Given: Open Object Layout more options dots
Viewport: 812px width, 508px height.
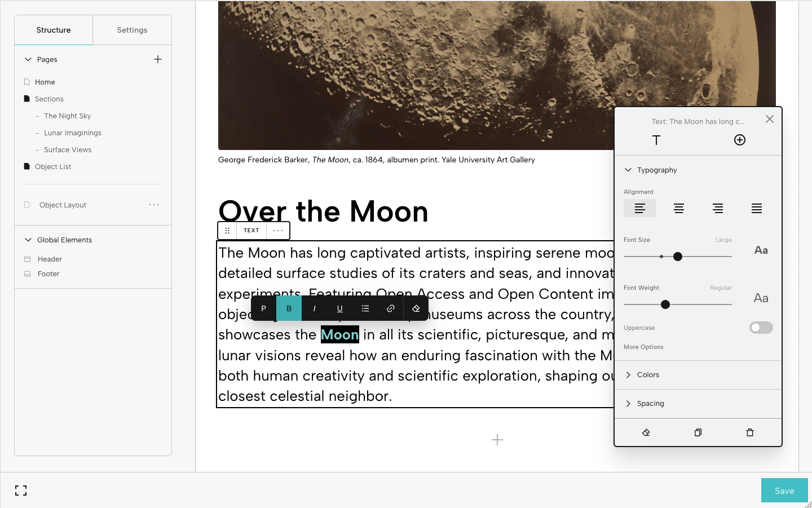Looking at the screenshot, I should click(x=154, y=205).
